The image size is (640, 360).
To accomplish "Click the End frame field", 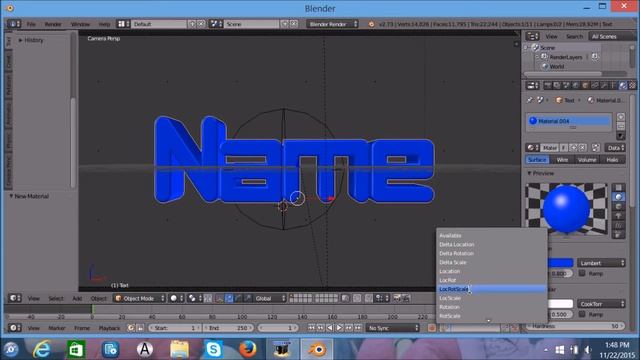I will pos(228,328).
